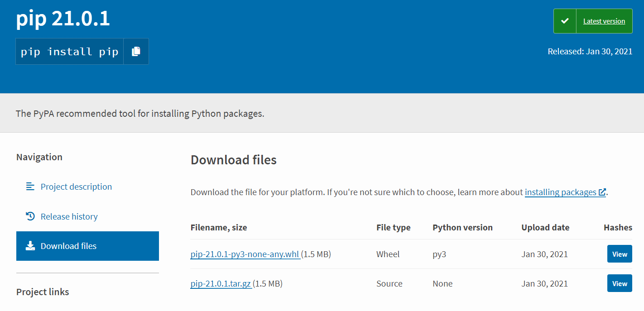Follow the installing packages link
This screenshot has height=311, width=644.
[560, 192]
